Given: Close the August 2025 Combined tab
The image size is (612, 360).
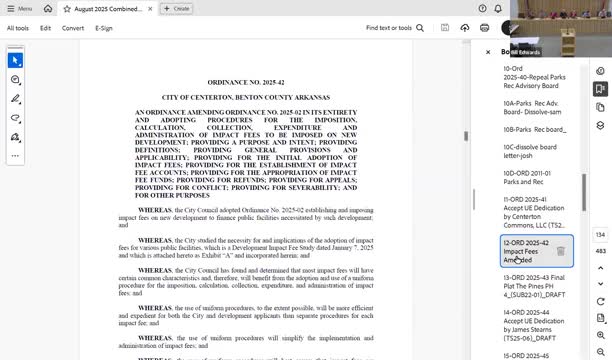Looking at the screenshot, I should [x=150, y=9].
